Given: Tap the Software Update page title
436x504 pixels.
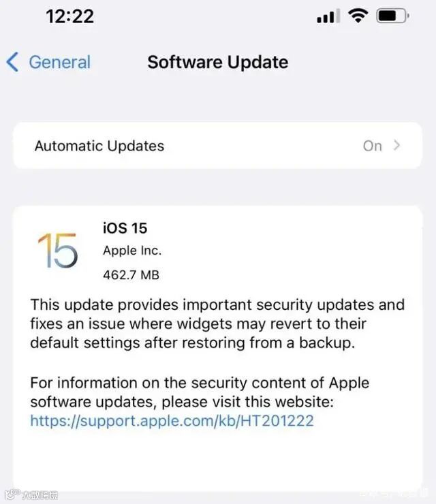Looking at the screenshot, I should (x=218, y=62).
